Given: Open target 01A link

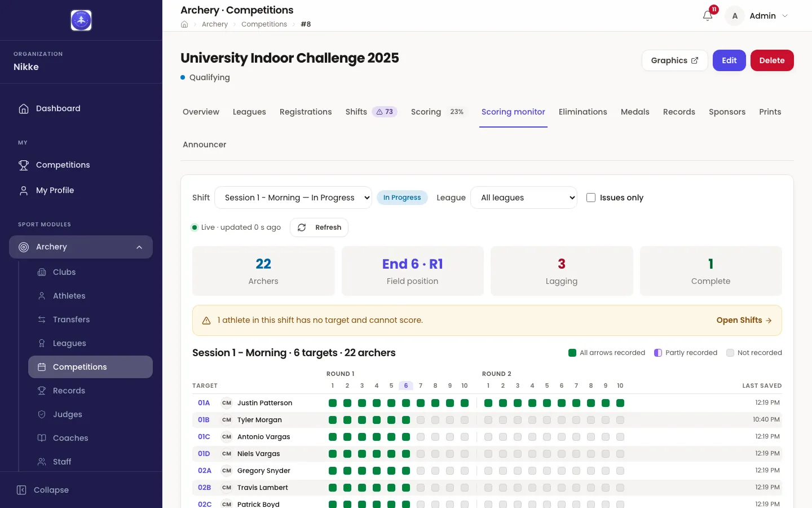Looking at the screenshot, I should pyautogui.click(x=204, y=403).
